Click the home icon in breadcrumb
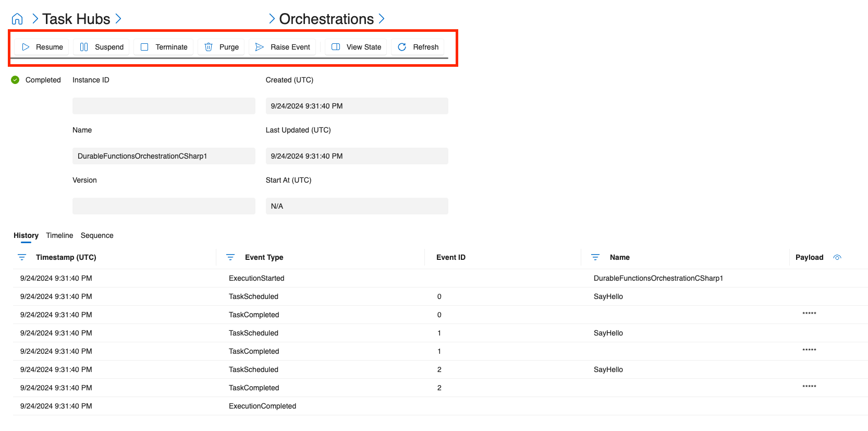Image resolution: width=868 pixels, height=431 pixels. click(17, 19)
